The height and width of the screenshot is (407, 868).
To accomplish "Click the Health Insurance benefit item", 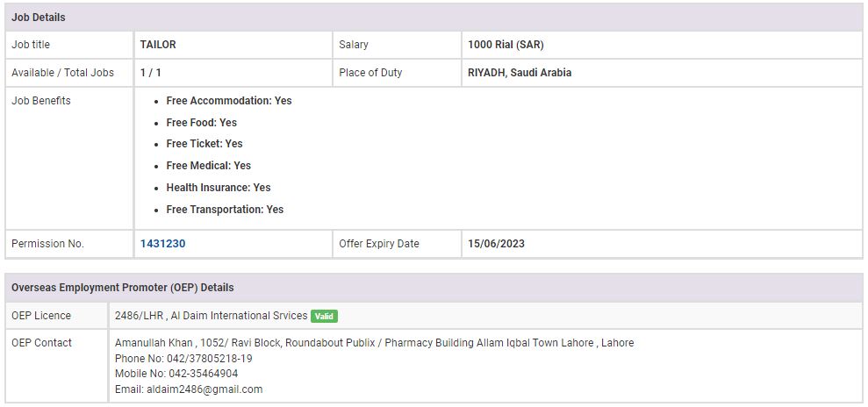I will pos(218,188).
